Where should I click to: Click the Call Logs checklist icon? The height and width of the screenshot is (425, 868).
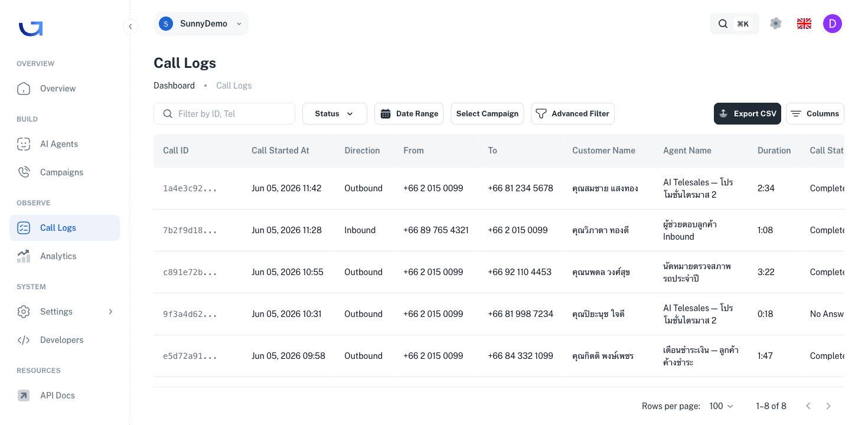(24, 228)
